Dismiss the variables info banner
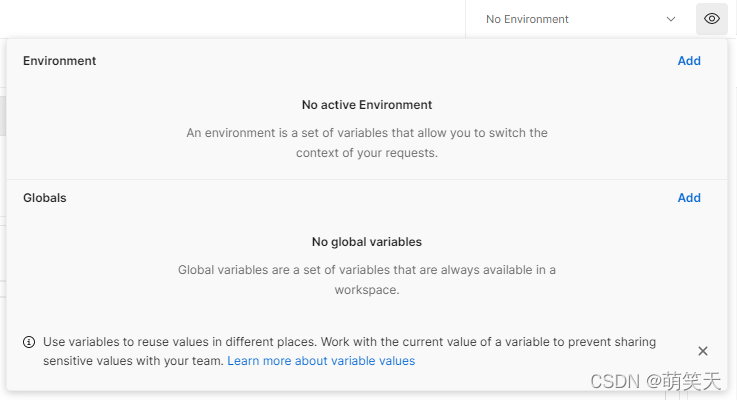This screenshot has width=737, height=400. (x=703, y=351)
